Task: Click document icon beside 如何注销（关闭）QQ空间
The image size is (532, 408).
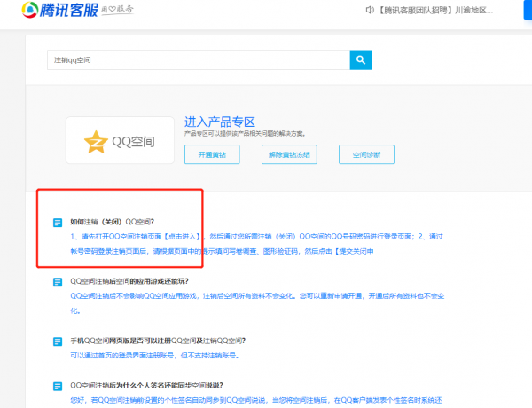Action: [x=58, y=223]
